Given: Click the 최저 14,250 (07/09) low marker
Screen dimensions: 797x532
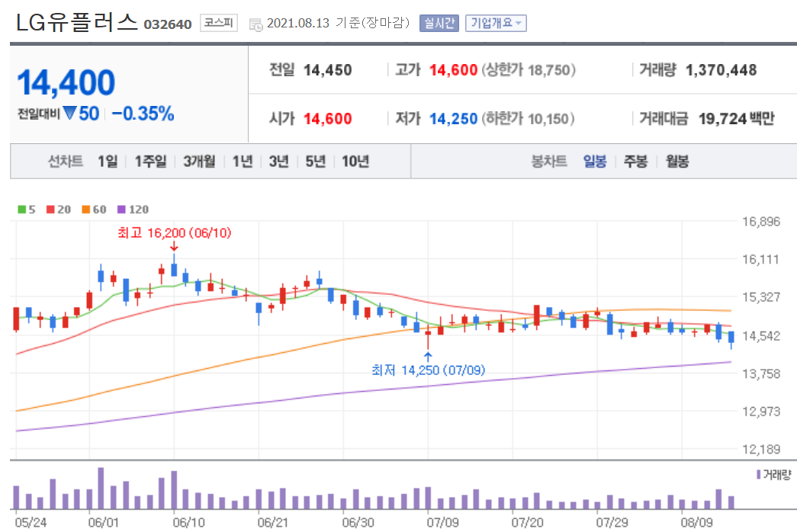Looking at the screenshot, I should coord(428,370).
